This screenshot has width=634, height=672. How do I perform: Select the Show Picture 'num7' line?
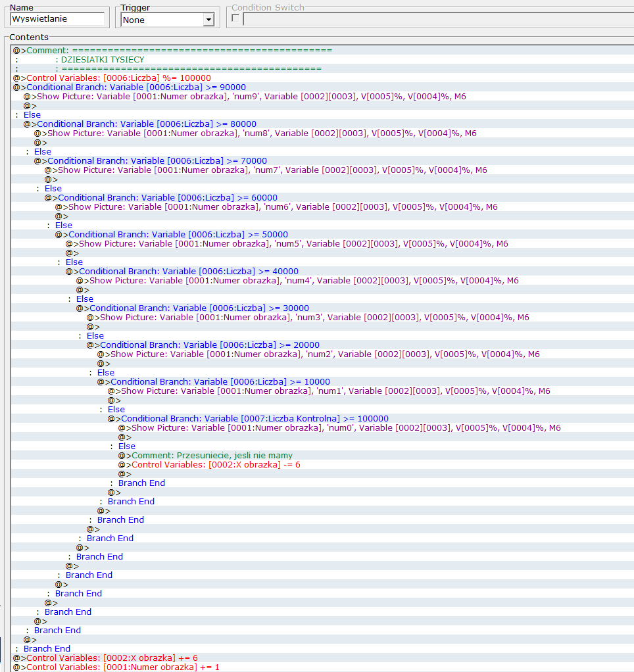click(266, 170)
